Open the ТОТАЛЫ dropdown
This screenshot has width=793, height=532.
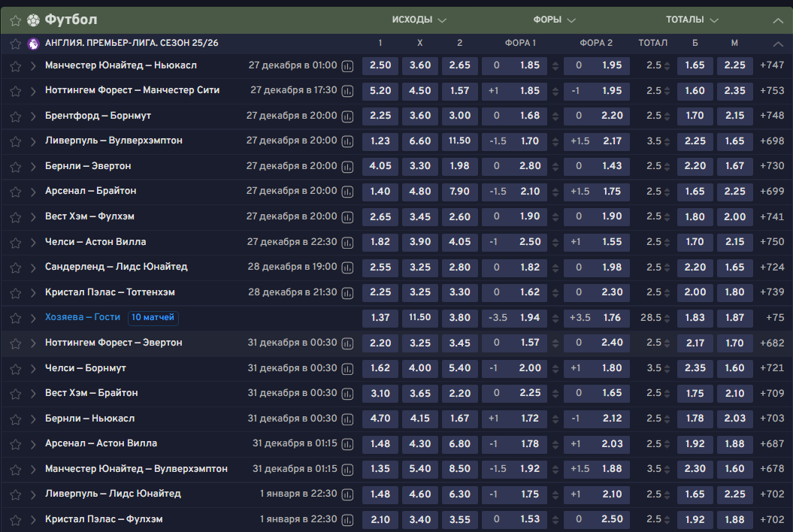click(x=692, y=20)
